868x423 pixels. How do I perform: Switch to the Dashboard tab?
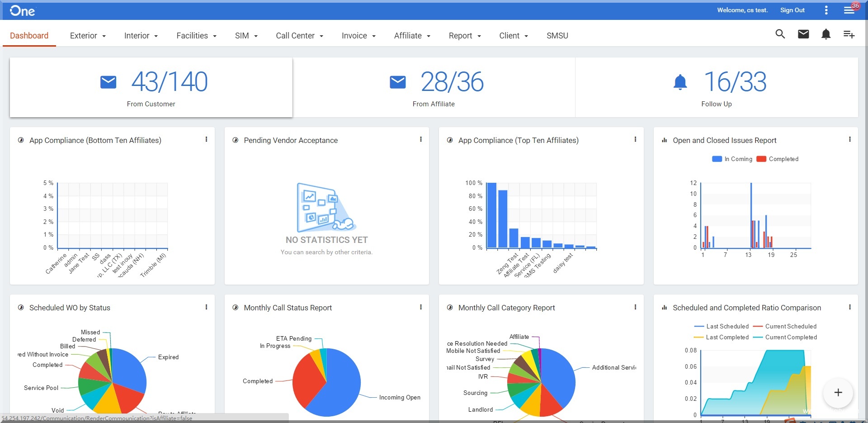tap(29, 36)
